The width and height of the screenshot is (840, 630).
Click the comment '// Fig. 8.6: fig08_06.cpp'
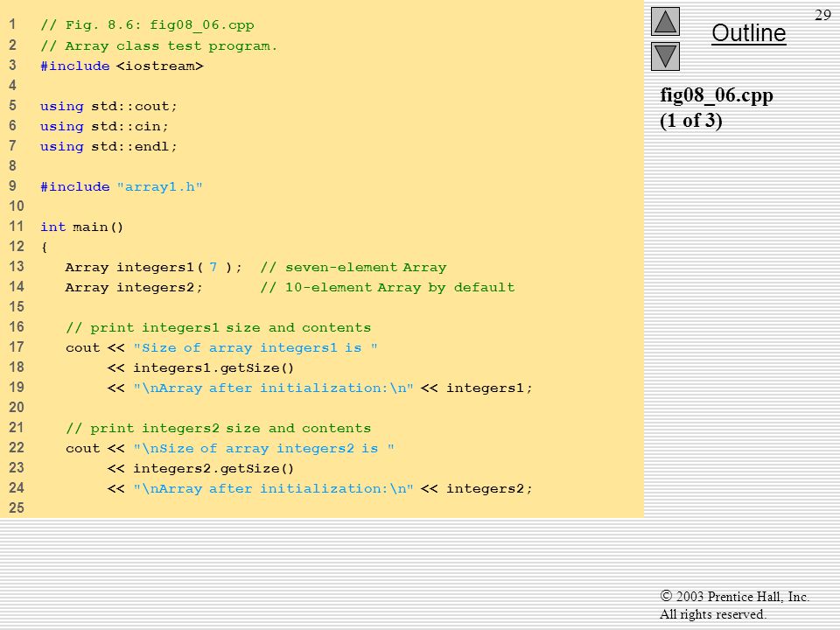click(147, 25)
